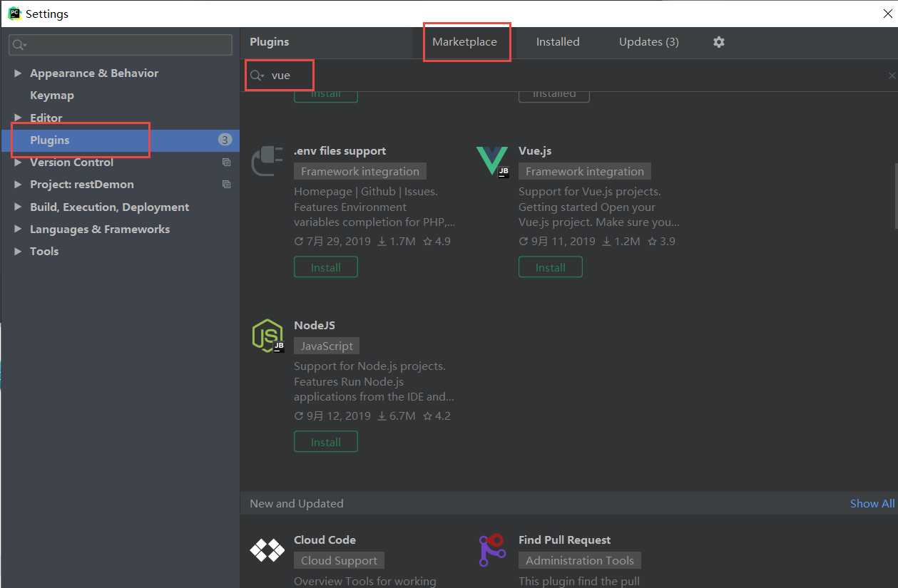This screenshot has height=588, width=898.
Task: Click the .env files support title
Action: 340,151
